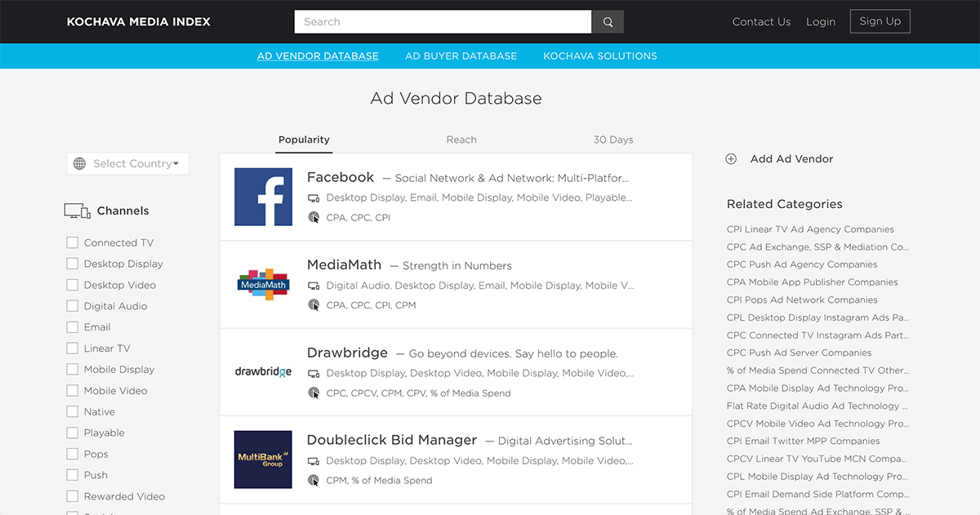
Task: Open the Doubleclick Bid Manager title
Action: [x=392, y=440]
